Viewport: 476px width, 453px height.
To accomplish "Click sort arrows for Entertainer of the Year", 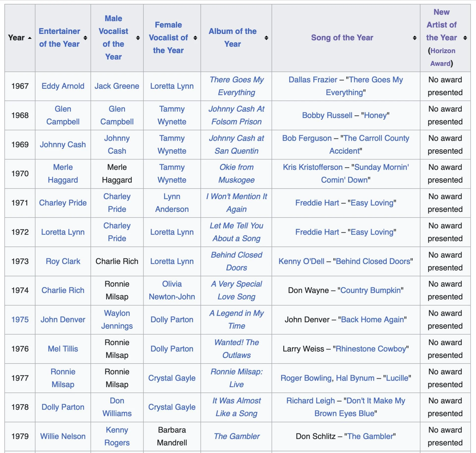I will click(x=85, y=38).
